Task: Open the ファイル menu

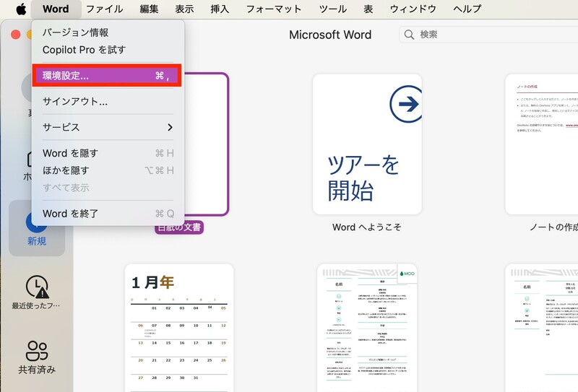Action: (x=105, y=9)
